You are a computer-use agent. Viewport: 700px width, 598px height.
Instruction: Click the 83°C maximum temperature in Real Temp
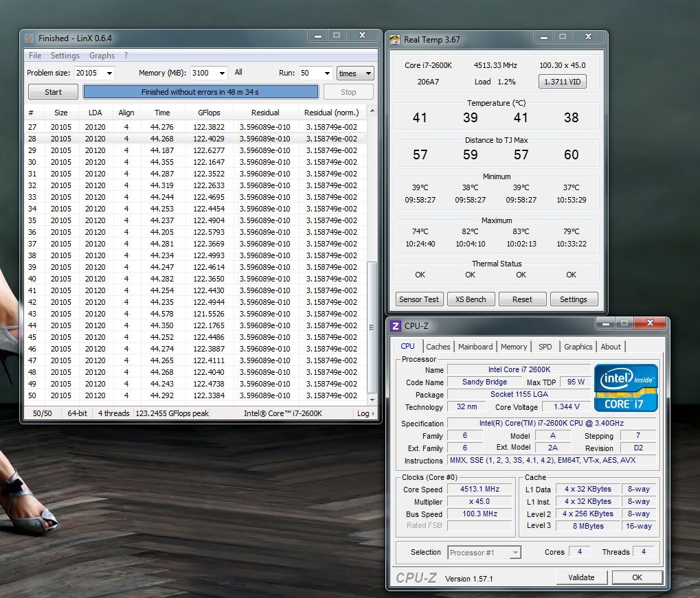point(521,231)
